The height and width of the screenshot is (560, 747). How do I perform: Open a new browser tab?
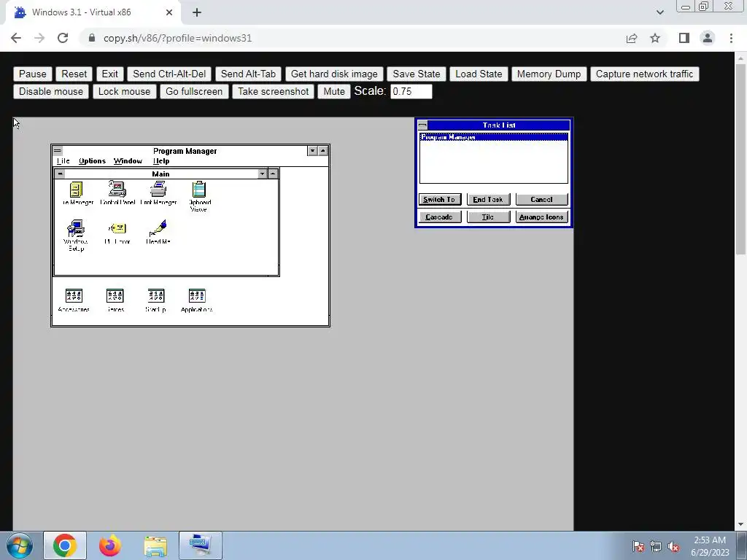[x=197, y=12]
